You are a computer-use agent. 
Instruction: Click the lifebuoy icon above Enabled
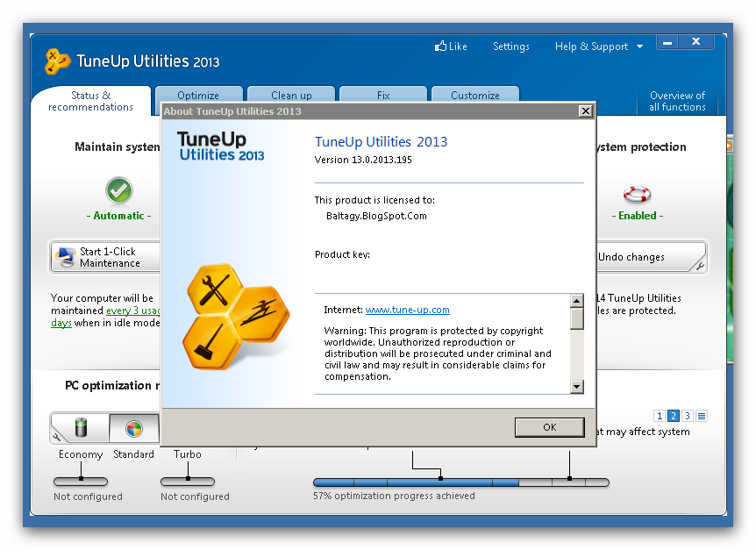click(637, 194)
